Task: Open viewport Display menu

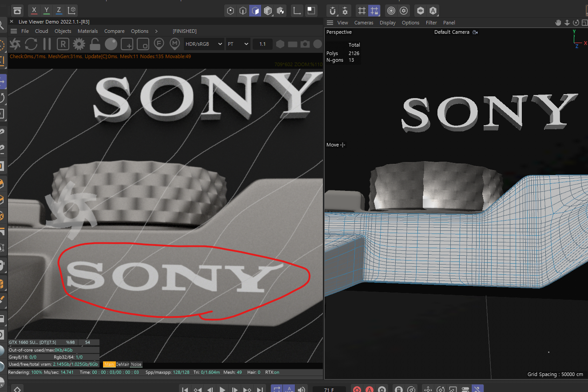Action: (387, 23)
